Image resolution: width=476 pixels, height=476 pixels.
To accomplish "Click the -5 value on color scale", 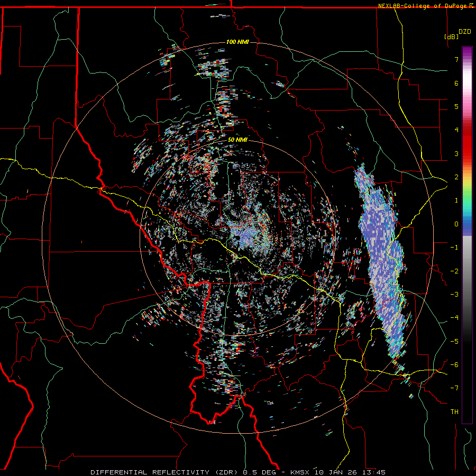I will (454, 342).
